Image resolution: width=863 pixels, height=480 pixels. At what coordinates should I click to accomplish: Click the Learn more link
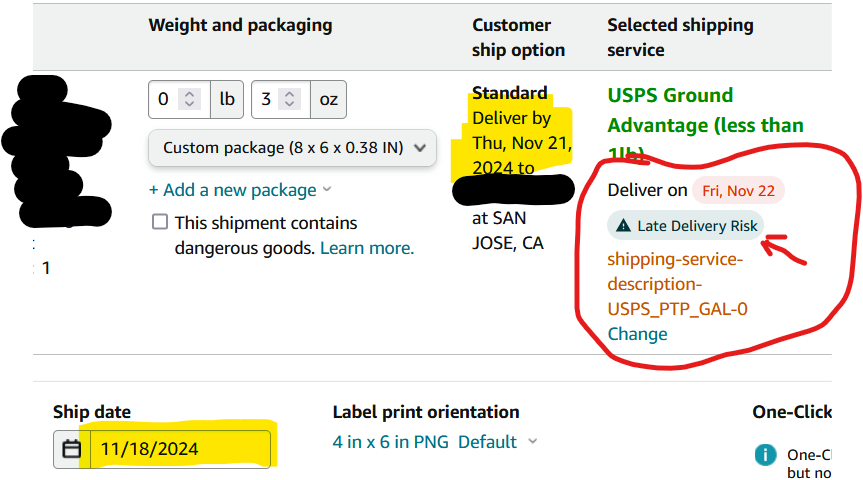point(367,248)
